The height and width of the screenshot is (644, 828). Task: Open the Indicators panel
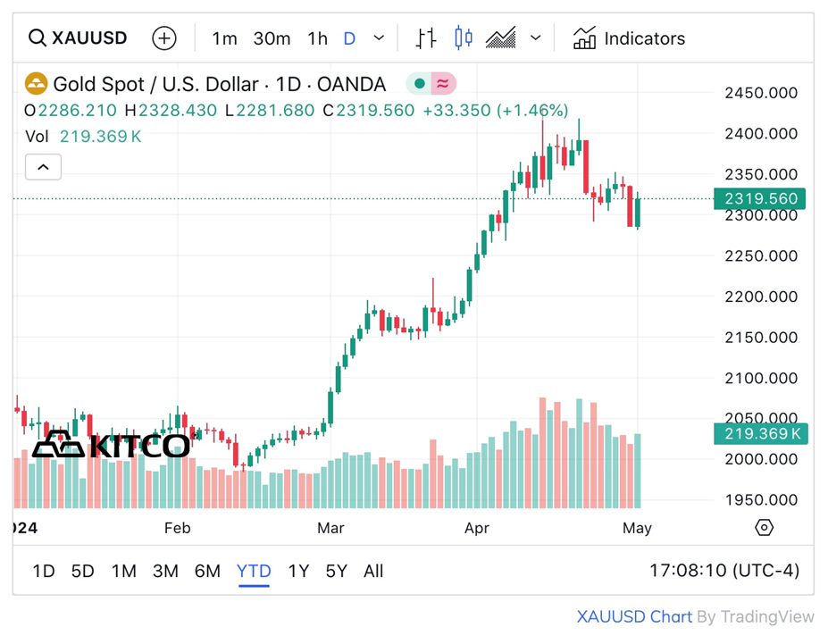tap(629, 38)
